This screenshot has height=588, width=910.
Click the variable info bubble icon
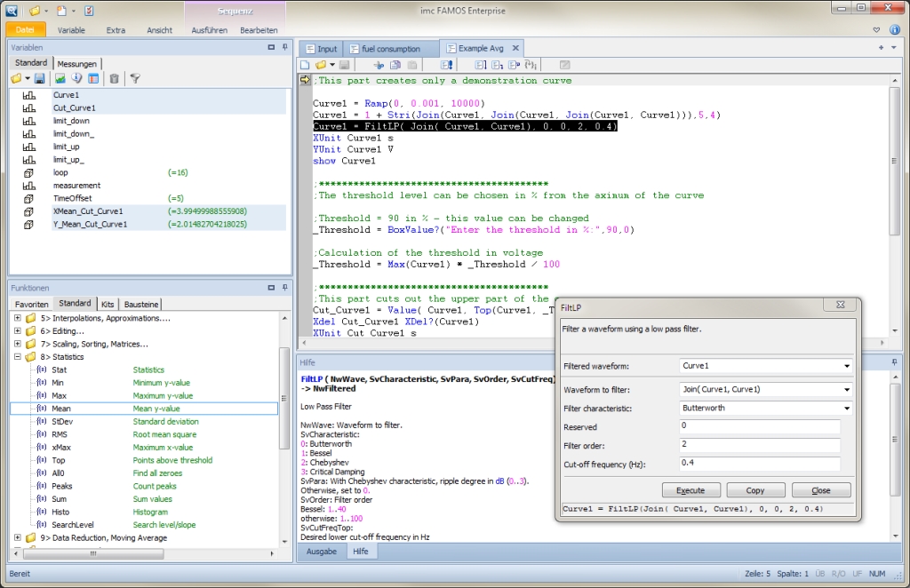point(76,79)
